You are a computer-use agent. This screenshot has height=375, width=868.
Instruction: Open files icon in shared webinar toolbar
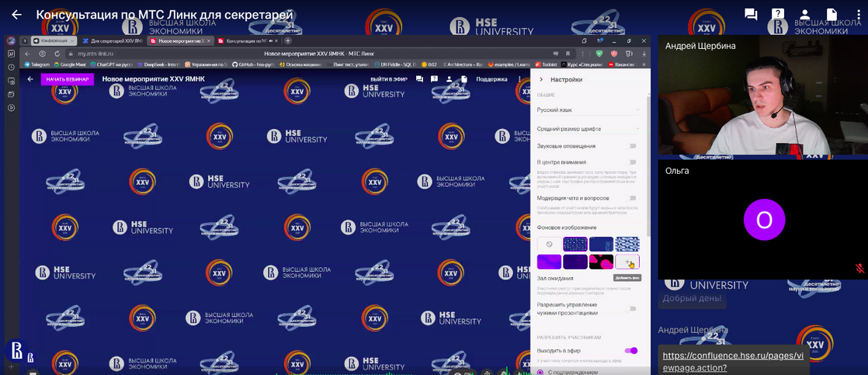(x=464, y=79)
